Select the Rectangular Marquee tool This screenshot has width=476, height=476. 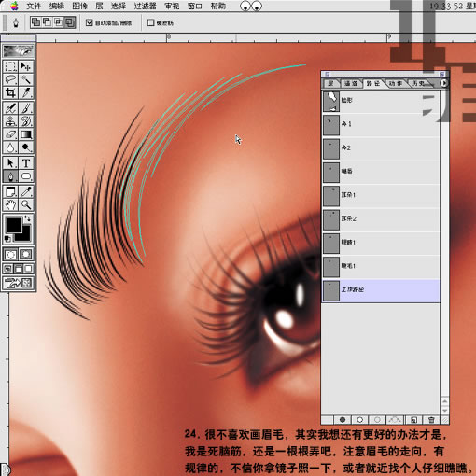pos(10,66)
